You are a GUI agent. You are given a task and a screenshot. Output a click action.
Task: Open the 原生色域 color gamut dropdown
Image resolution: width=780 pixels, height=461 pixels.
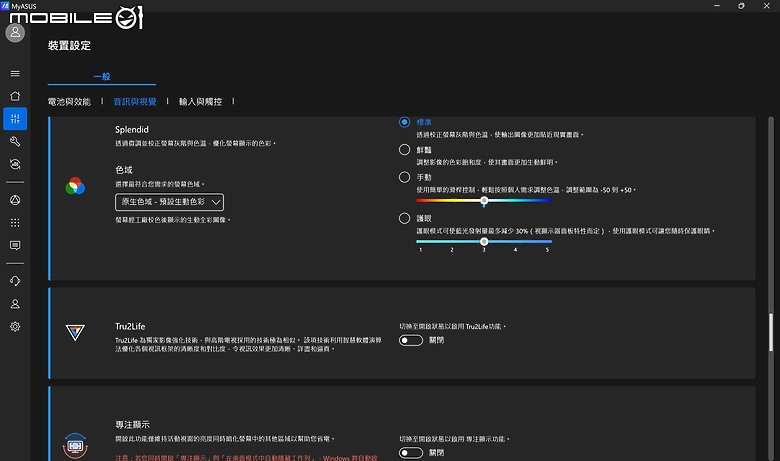point(169,202)
